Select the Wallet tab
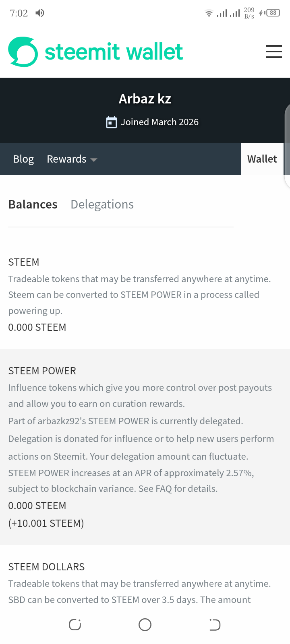 click(262, 159)
